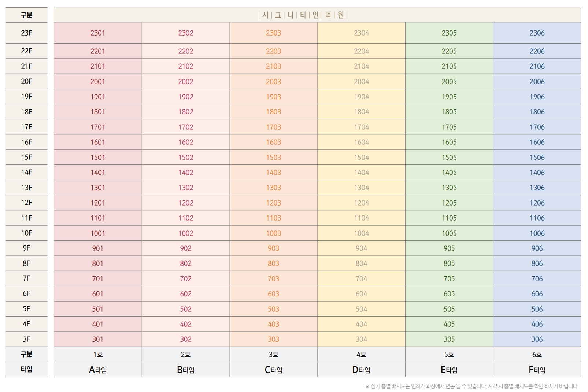
Task: Select unit 904
Action: tap(362, 248)
